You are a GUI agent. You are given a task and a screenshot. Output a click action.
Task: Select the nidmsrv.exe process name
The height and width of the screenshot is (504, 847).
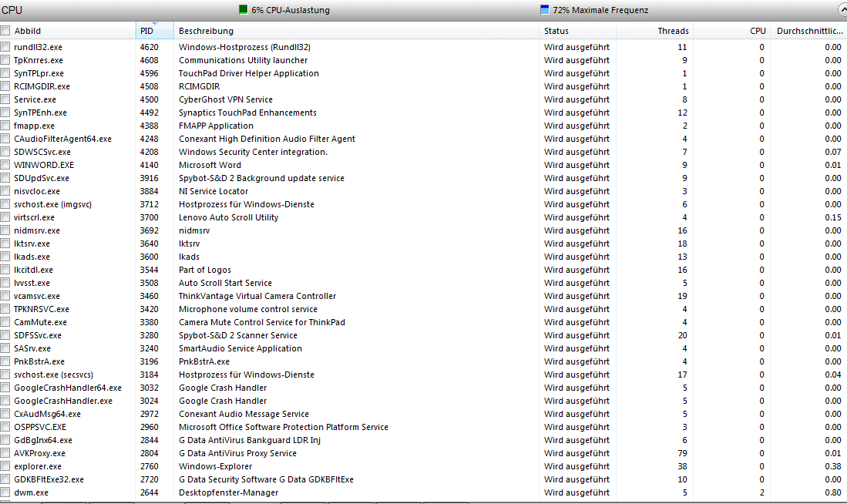tap(37, 230)
